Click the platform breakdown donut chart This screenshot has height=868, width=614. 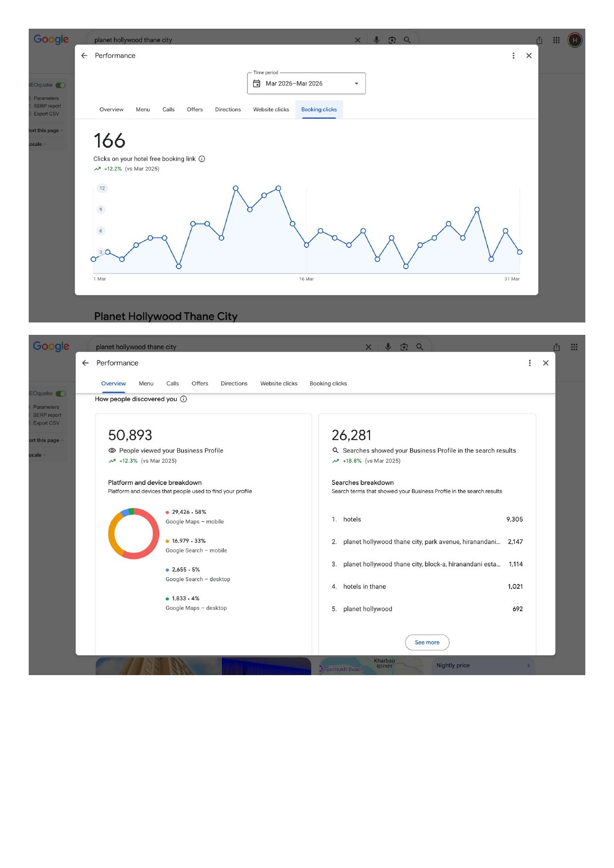[x=134, y=534]
